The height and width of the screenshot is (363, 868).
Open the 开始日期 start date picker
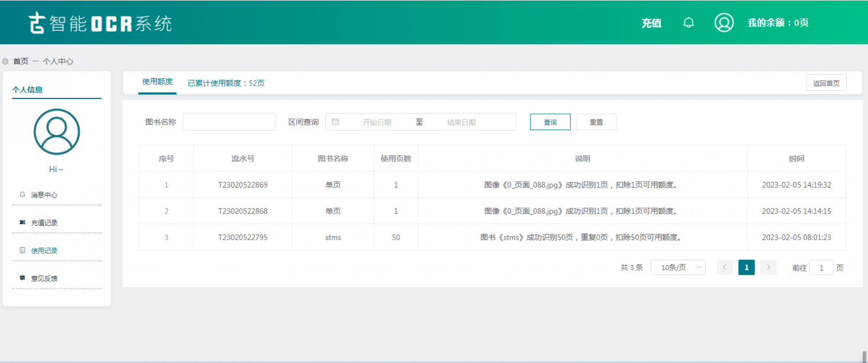pyautogui.click(x=377, y=122)
